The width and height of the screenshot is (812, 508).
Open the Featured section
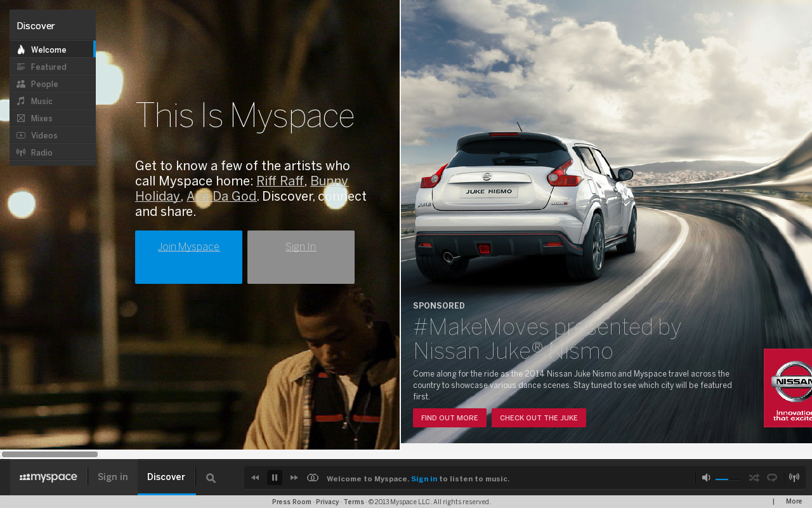pos(53,67)
